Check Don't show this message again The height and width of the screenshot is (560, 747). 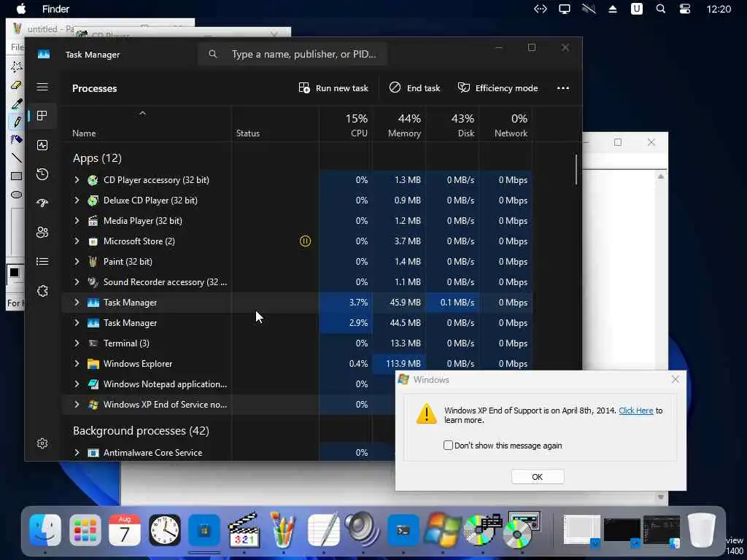coord(448,446)
